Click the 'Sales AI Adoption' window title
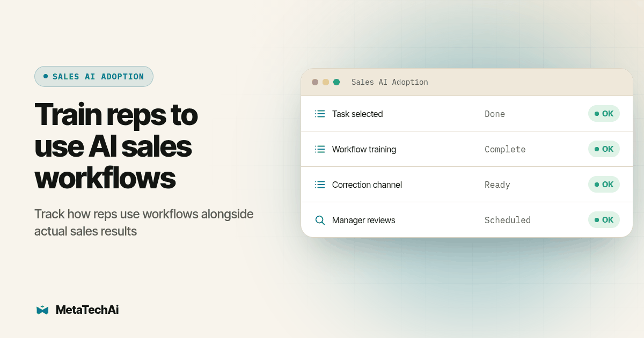The image size is (644, 338). tap(390, 82)
